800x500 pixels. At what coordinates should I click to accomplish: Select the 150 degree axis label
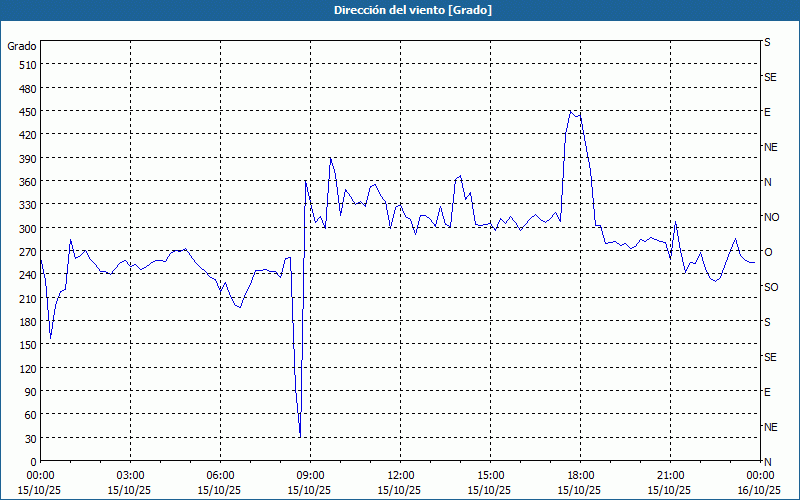tap(28, 345)
